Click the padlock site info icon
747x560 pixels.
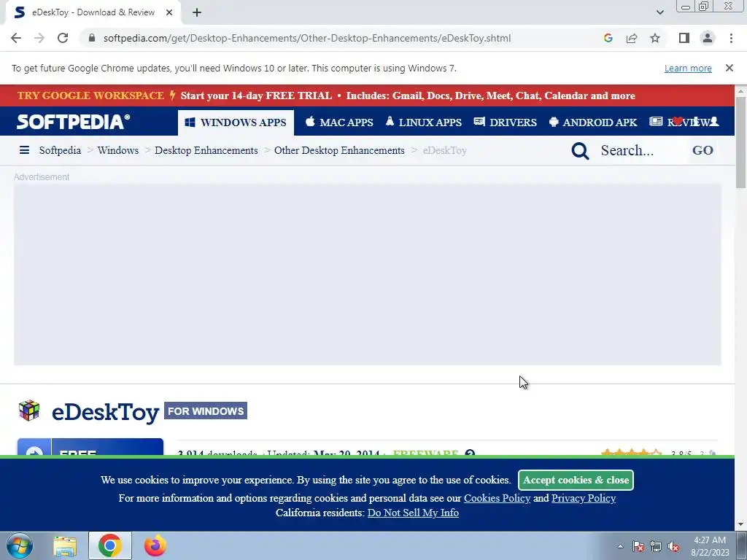92,38
